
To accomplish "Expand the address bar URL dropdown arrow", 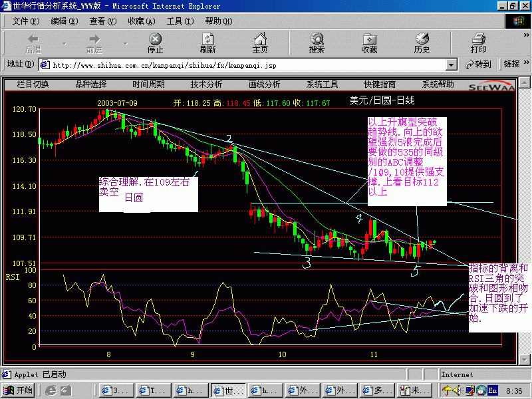I will [x=452, y=65].
